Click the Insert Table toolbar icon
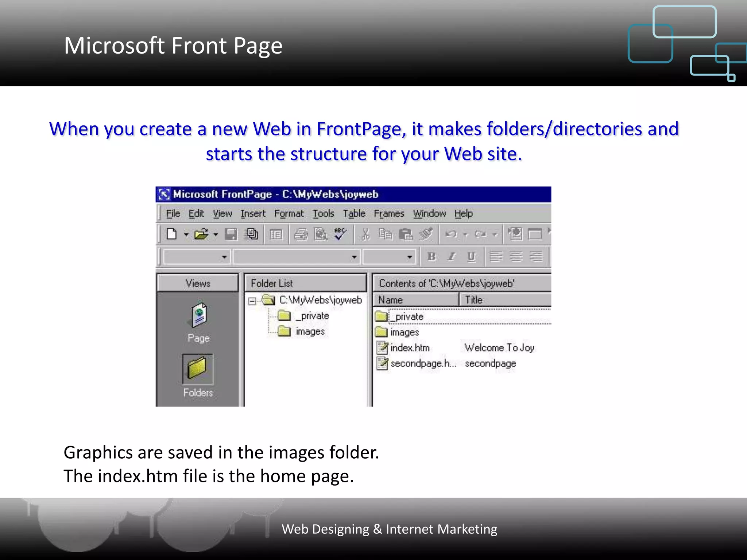 click(x=535, y=234)
